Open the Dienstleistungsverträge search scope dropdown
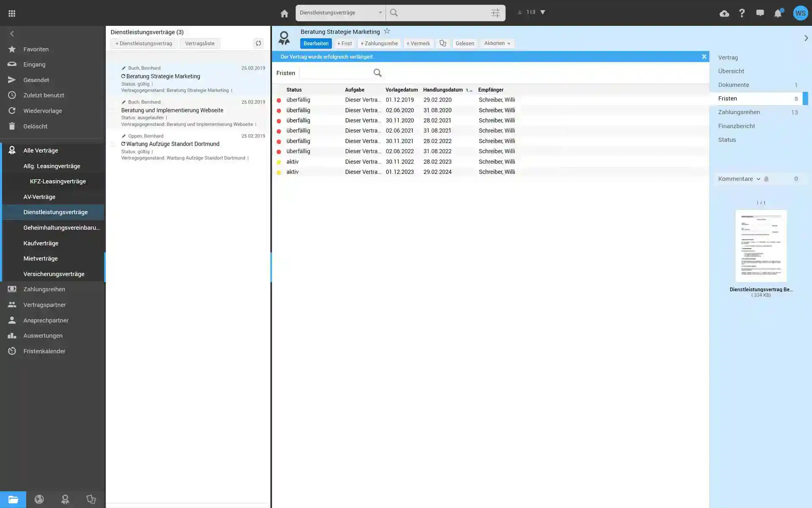This screenshot has width=812, height=508. [340, 13]
